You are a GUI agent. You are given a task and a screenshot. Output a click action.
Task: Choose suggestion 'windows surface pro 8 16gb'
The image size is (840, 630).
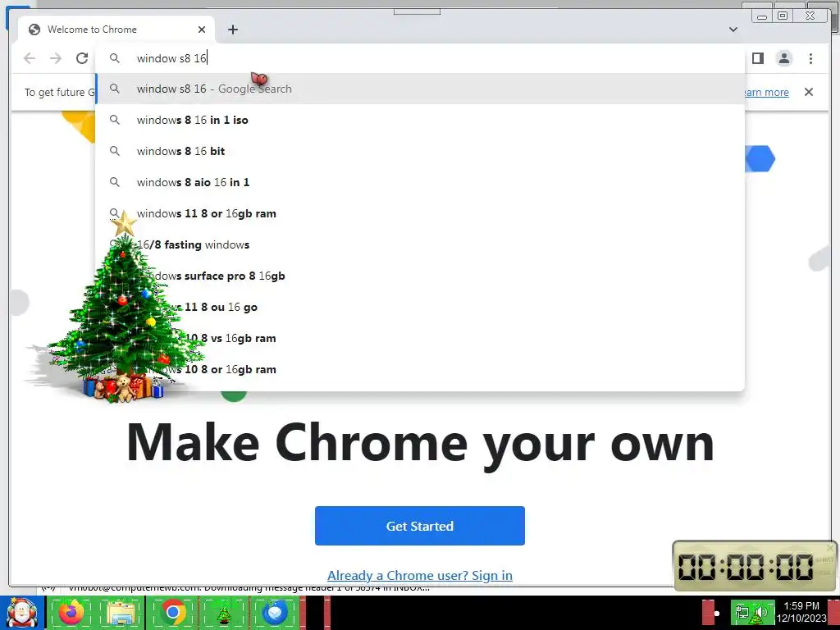(x=420, y=276)
